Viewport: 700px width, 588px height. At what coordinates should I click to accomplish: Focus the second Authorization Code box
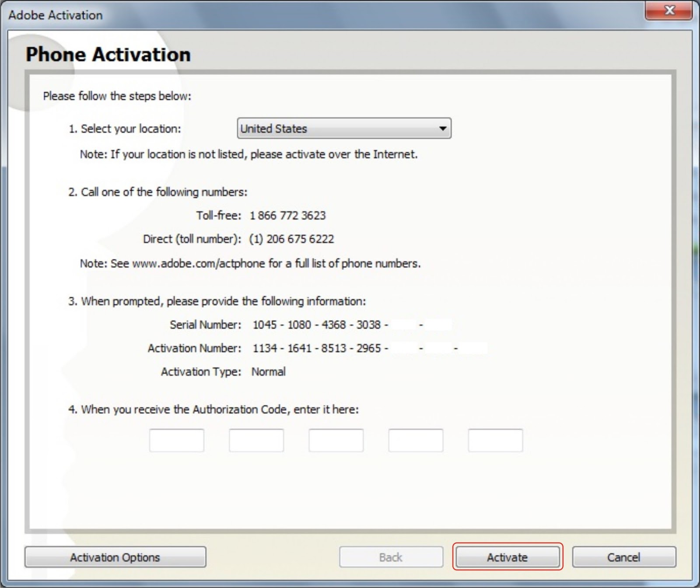[x=256, y=440]
